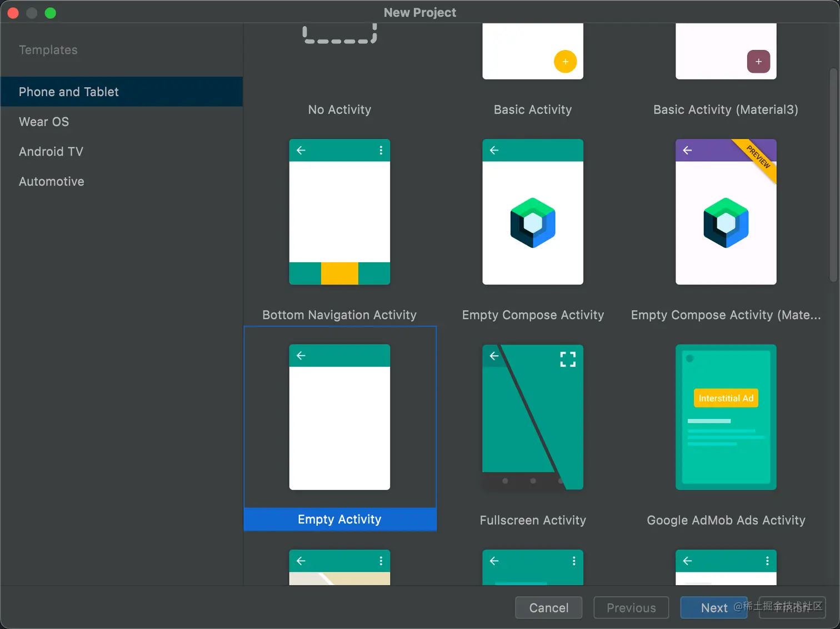Click the PREVIEW ribbon badge
The height and width of the screenshot is (629, 840).
tap(758, 157)
